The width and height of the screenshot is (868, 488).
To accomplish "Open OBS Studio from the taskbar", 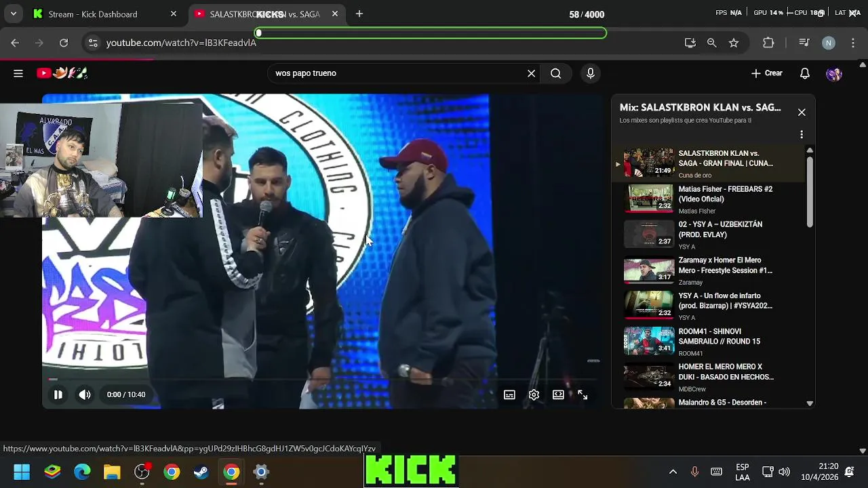I will click(x=142, y=472).
